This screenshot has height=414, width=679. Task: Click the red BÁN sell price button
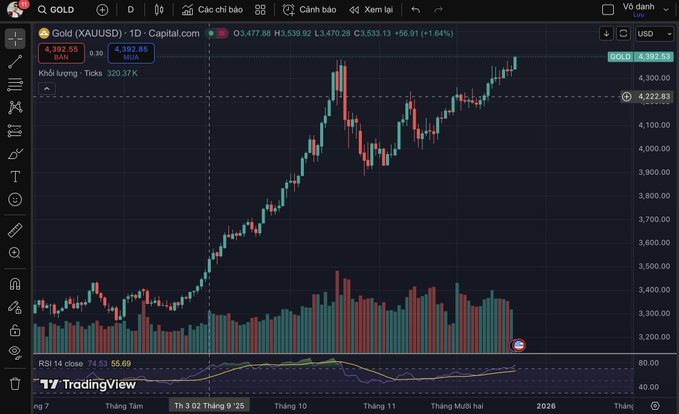coord(60,52)
